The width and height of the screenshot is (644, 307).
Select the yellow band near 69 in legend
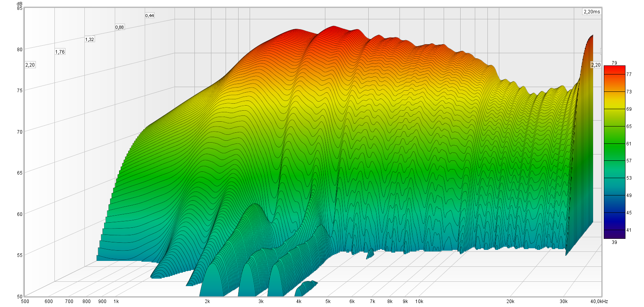(614, 109)
